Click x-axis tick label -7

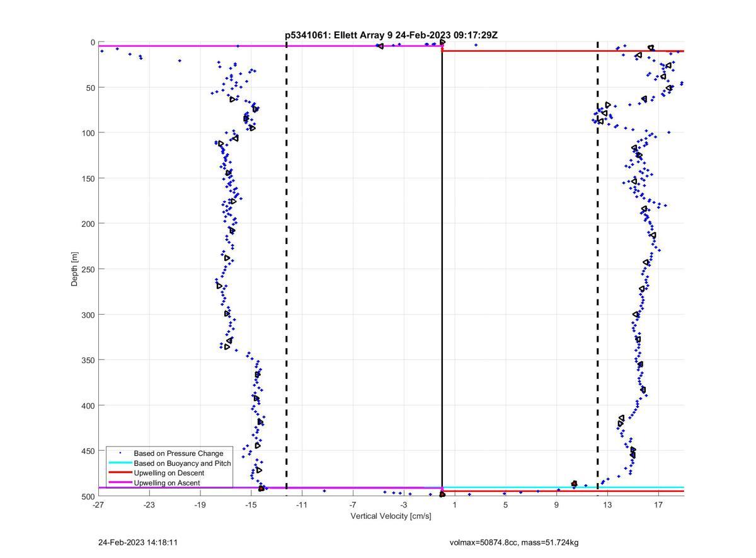(x=353, y=504)
